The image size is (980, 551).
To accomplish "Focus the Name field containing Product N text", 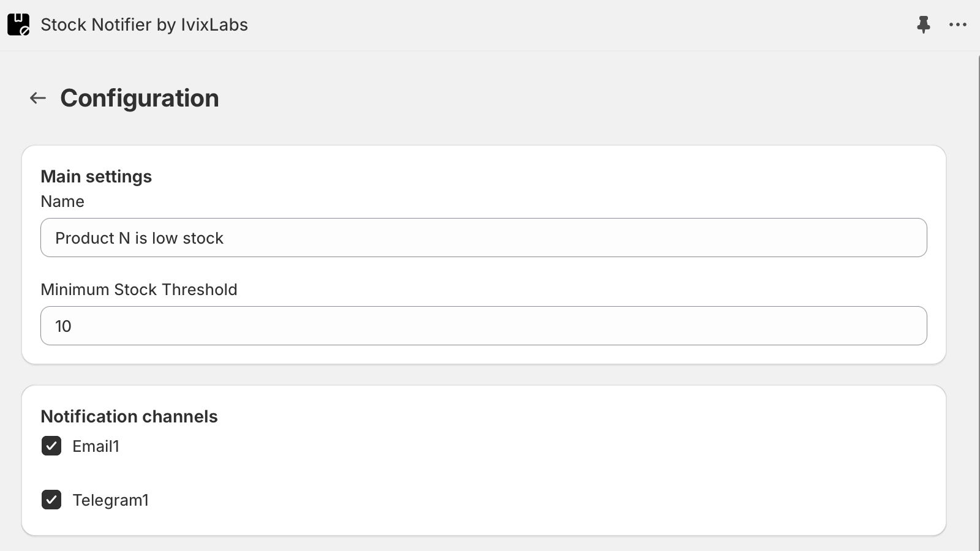I will [x=484, y=238].
